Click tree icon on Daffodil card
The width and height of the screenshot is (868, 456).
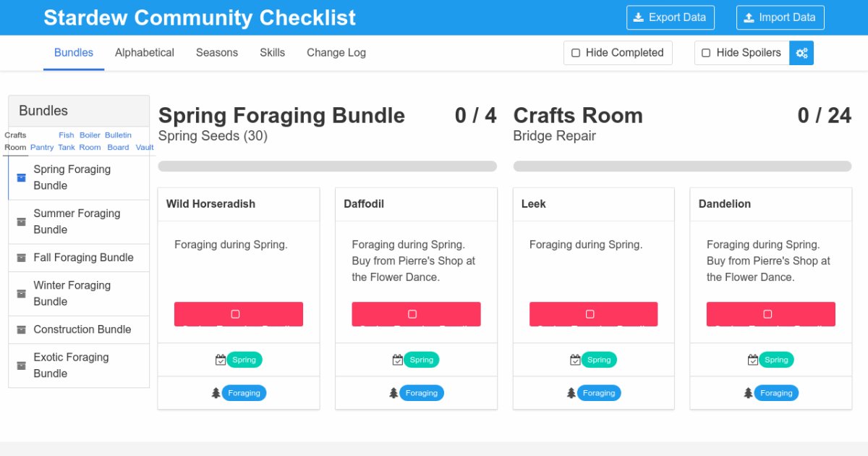pyautogui.click(x=393, y=393)
